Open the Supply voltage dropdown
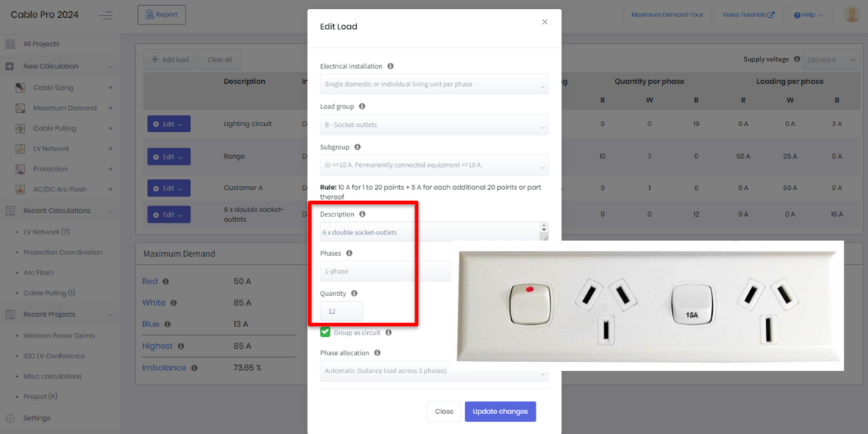868x434 pixels. point(829,60)
